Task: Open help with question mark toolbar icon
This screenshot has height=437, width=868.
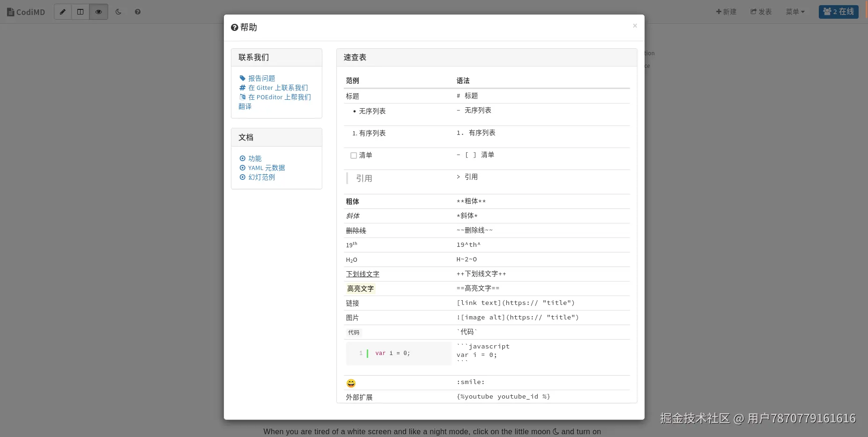Action: pyautogui.click(x=138, y=12)
